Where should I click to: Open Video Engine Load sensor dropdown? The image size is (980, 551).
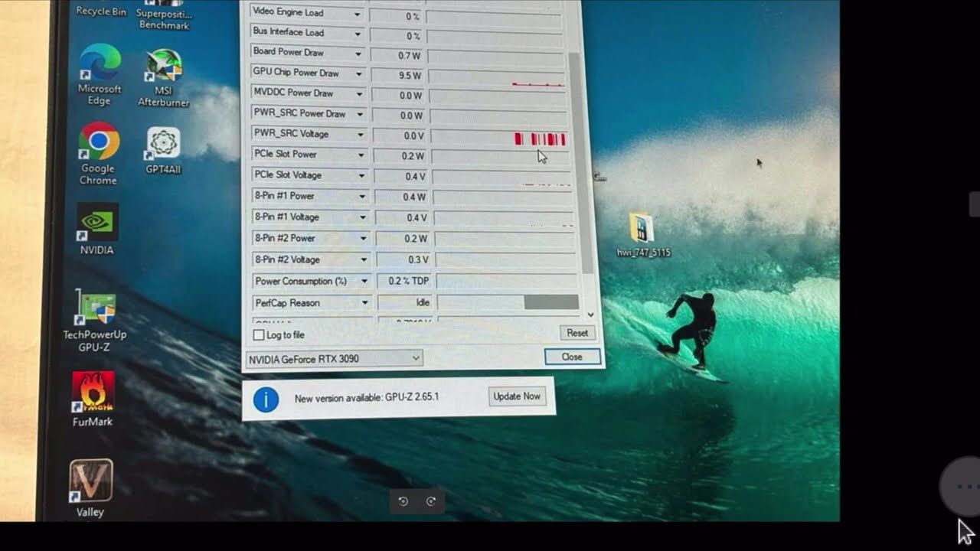click(357, 14)
